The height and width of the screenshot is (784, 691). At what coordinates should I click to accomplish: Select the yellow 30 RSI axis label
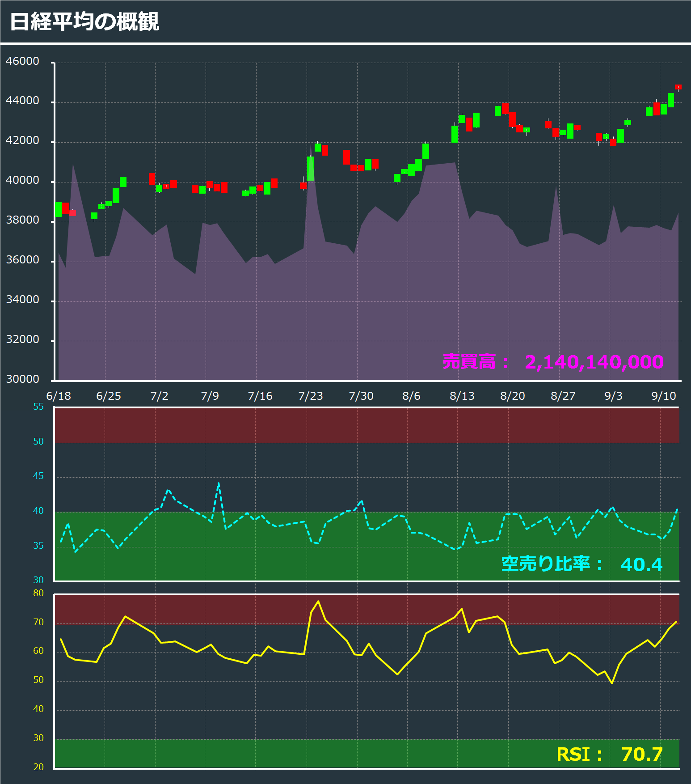(38, 738)
